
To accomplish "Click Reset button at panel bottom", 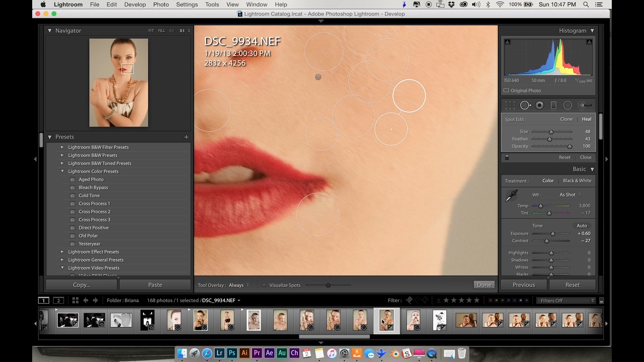I will [x=573, y=285].
